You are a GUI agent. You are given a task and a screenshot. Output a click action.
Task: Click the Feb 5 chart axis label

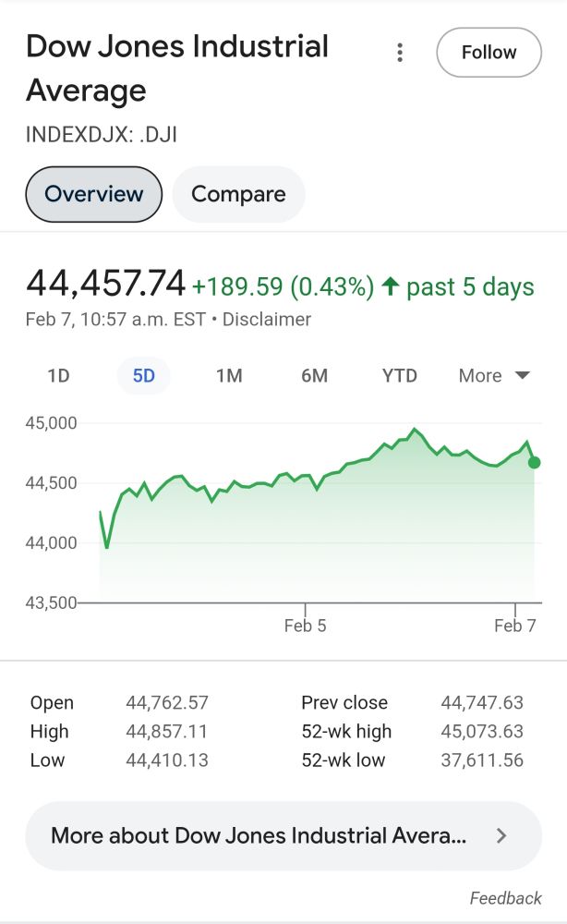point(306,626)
